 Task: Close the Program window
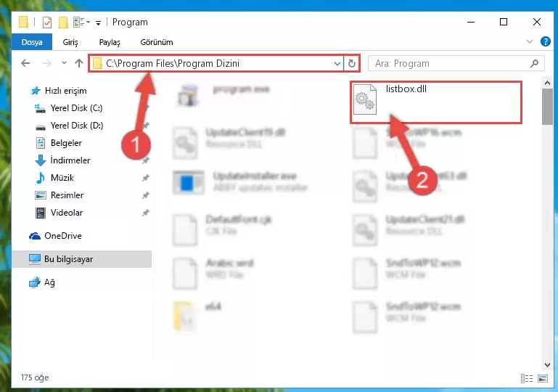point(537,22)
